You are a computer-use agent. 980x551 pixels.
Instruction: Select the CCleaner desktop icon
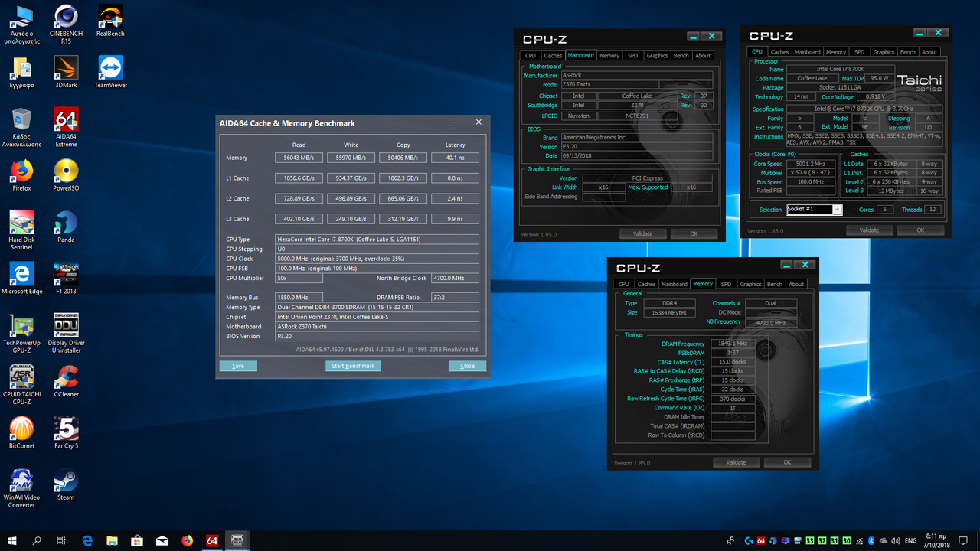pos(66,381)
